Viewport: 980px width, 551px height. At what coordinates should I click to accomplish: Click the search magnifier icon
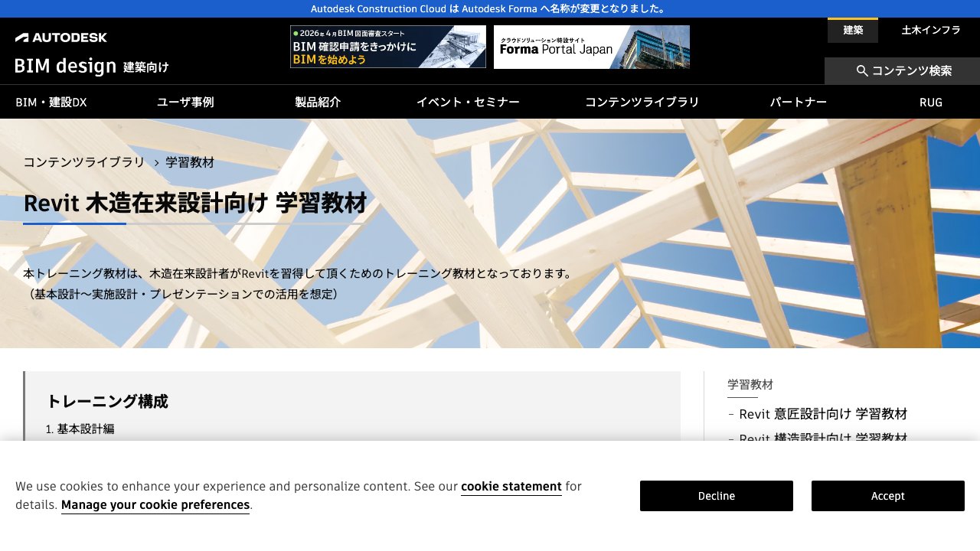coord(862,71)
